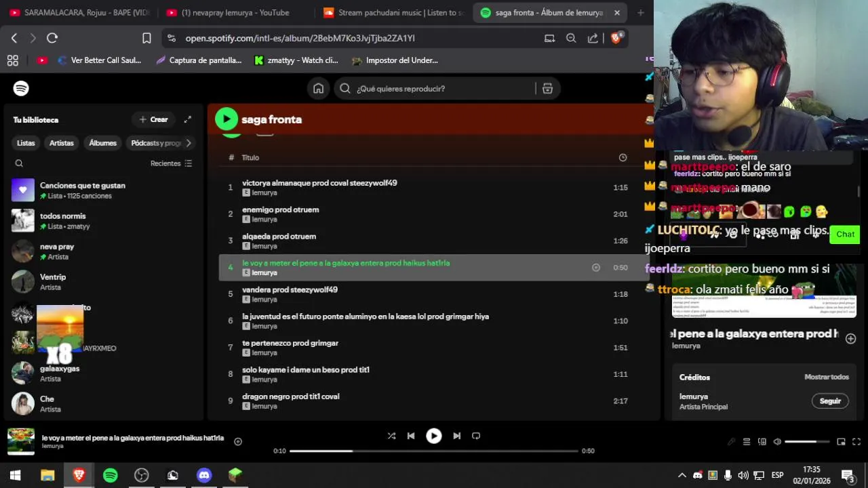Open the Spotify logo link

pos(21,89)
